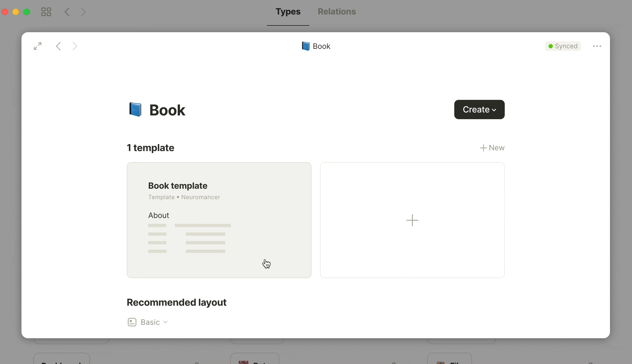Click the Book label in modal header
Viewport: 632px width, 364px height.
(321, 46)
